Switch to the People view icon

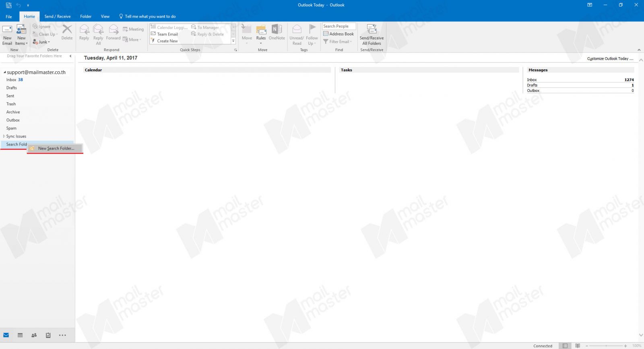click(34, 335)
